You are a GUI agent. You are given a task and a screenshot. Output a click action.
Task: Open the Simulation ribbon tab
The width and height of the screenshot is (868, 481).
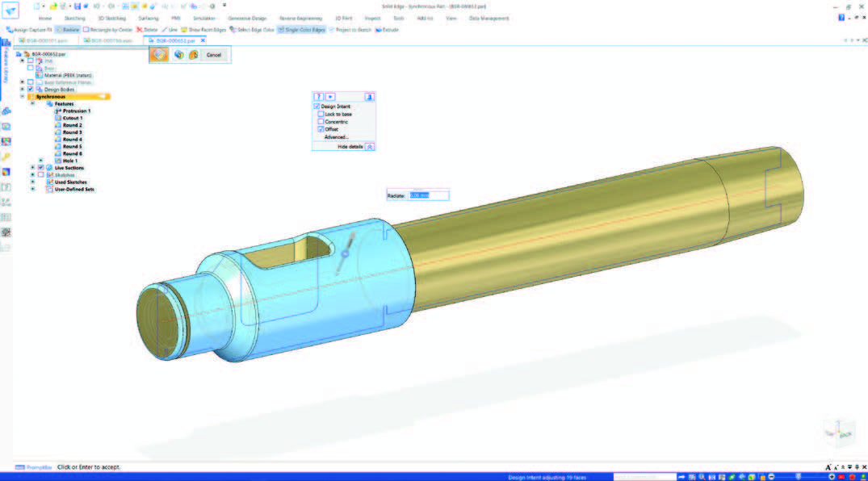(203, 19)
